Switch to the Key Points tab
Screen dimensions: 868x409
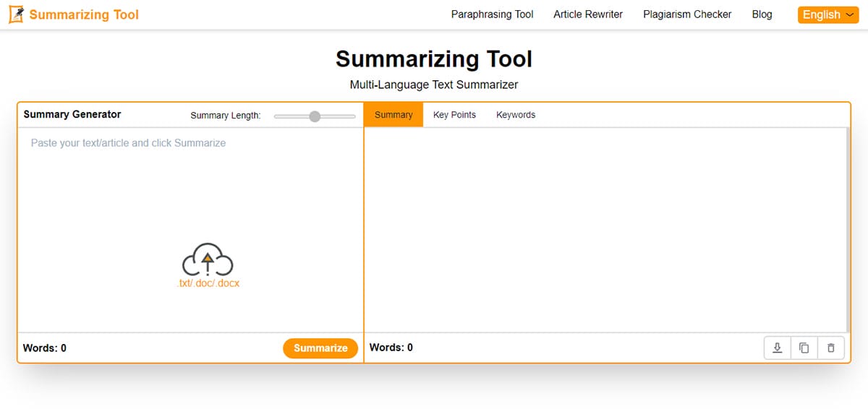click(x=454, y=115)
